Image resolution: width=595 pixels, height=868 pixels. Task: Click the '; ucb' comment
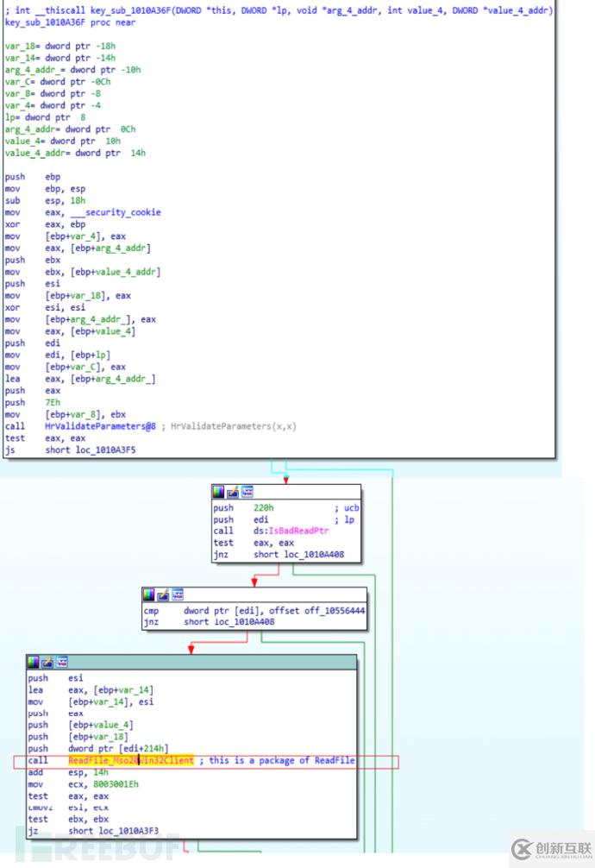click(x=347, y=507)
